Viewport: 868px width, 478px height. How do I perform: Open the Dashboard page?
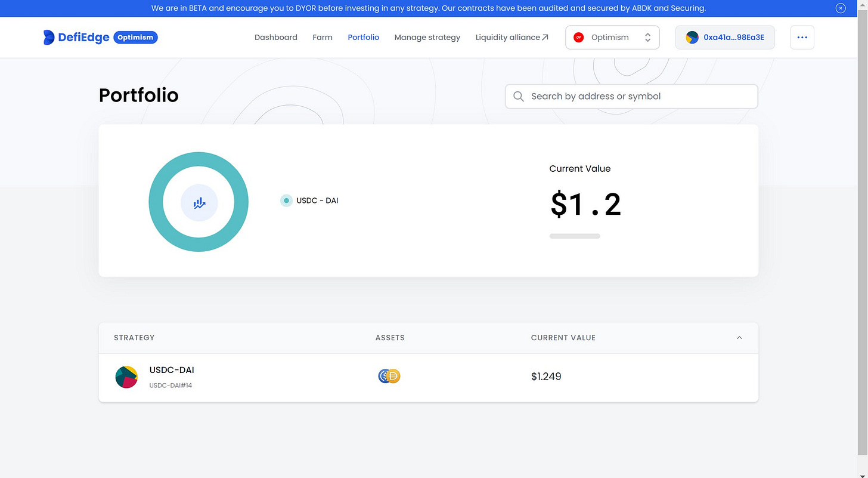pos(275,37)
